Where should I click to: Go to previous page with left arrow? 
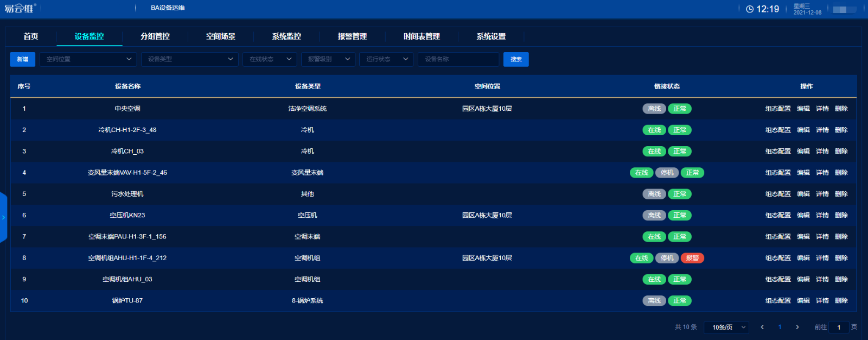762,327
